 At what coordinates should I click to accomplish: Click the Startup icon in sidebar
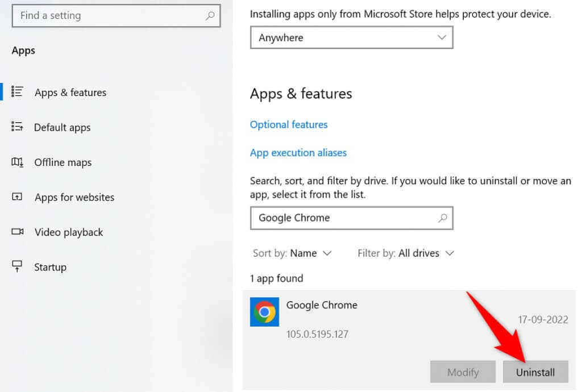click(x=17, y=266)
